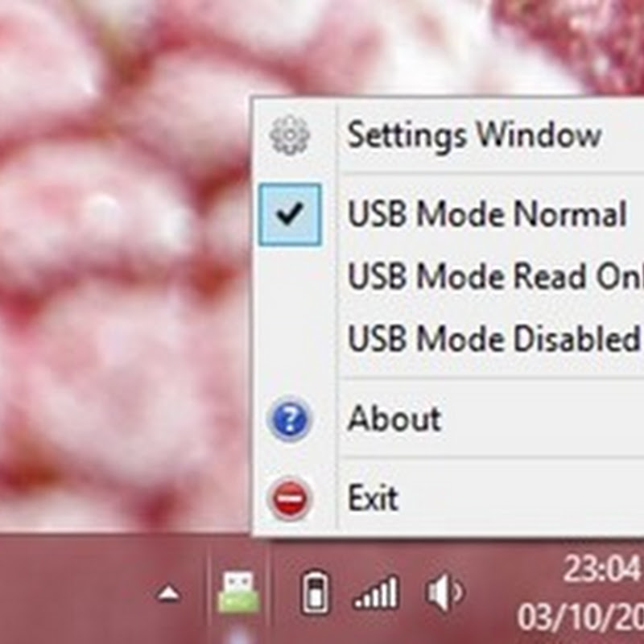The width and height of the screenshot is (644, 644).
Task: Click the red no-entry Exit icon
Action: pyautogui.click(x=289, y=498)
